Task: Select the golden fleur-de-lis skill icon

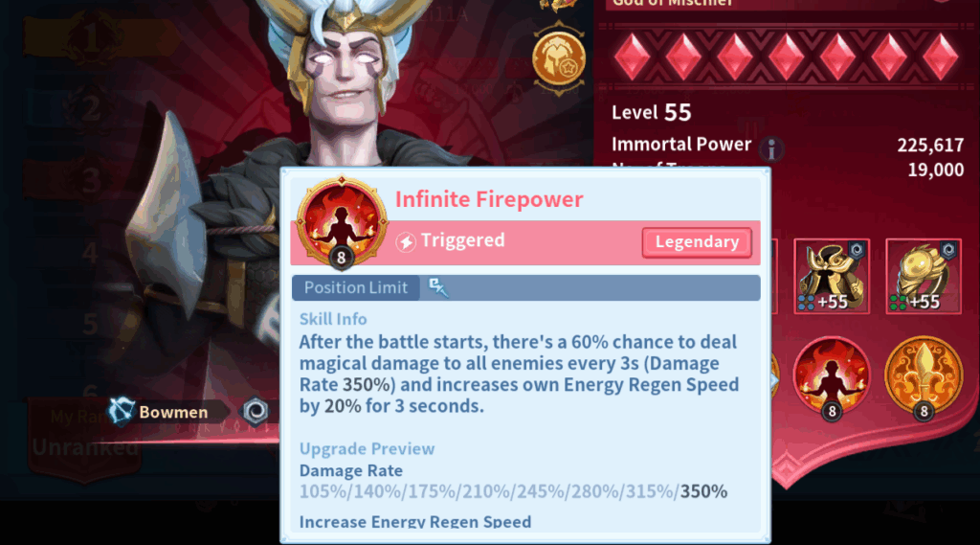Action: click(924, 377)
